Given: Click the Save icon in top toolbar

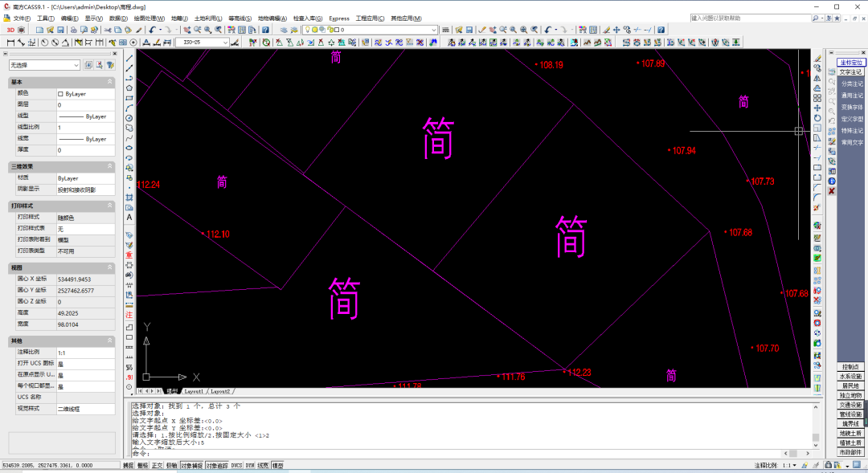Looking at the screenshot, I should coord(61,30).
